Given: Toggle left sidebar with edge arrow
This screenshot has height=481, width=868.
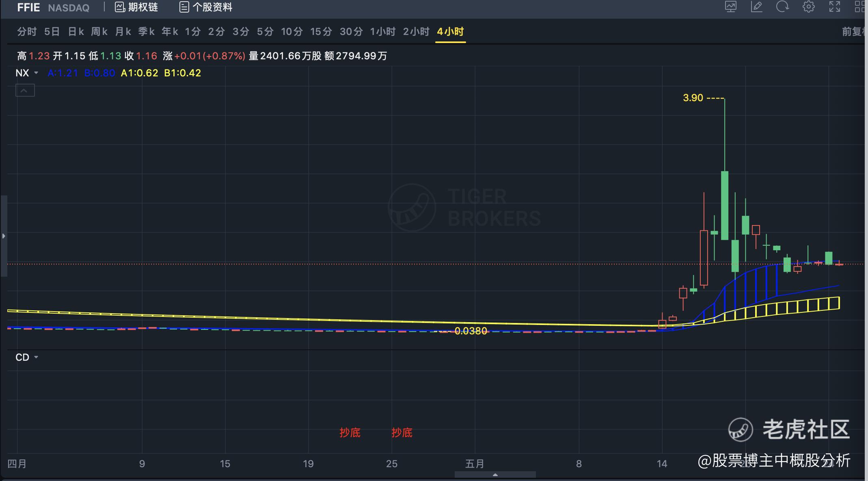Looking at the screenshot, I should [x=4, y=236].
